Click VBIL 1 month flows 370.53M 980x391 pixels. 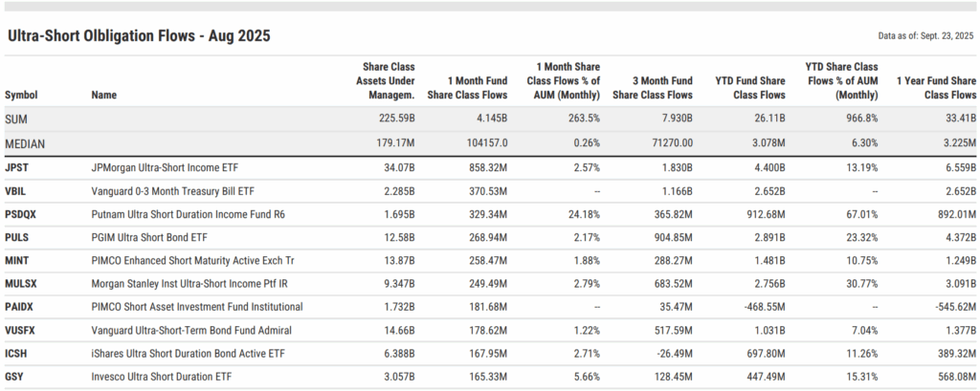pyautogui.click(x=489, y=191)
